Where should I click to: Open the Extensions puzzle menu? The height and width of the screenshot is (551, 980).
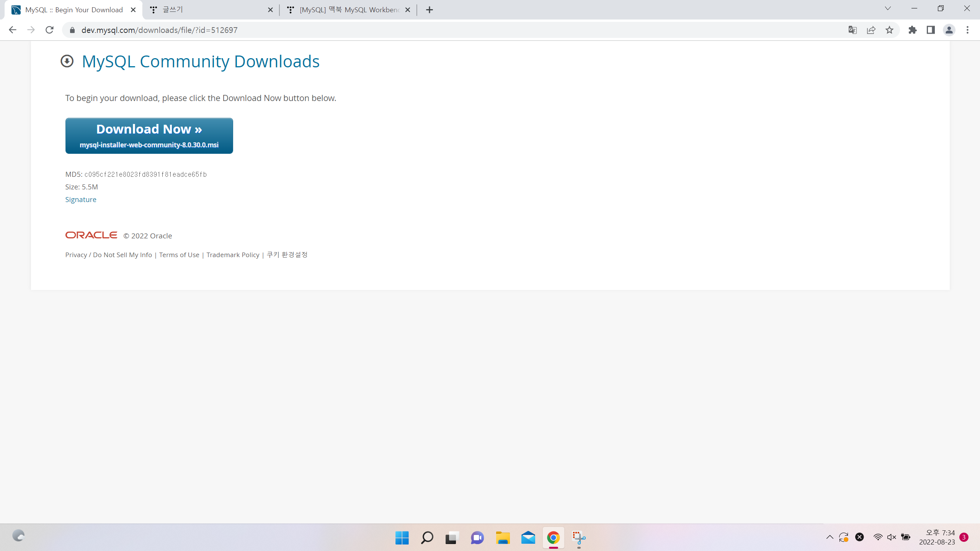click(x=913, y=30)
